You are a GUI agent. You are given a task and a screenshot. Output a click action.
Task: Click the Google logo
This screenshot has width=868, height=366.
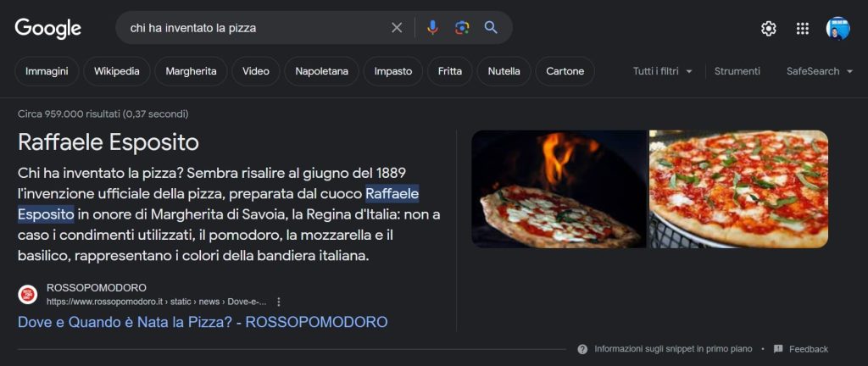pos(48,28)
